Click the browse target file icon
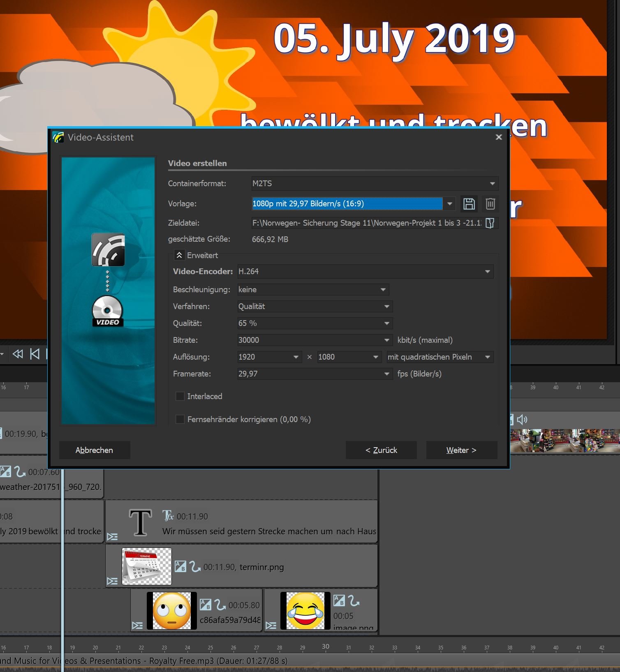The image size is (620, 672). [x=490, y=223]
